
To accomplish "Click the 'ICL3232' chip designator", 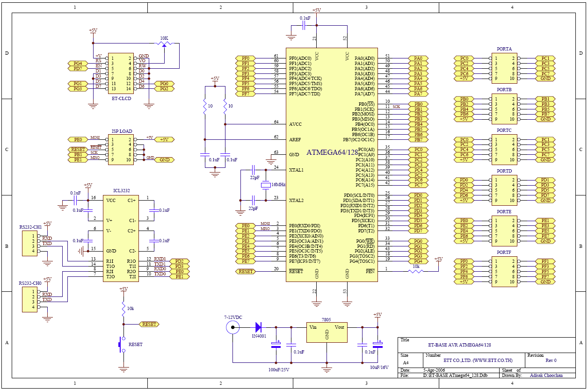I will point(121,190).
